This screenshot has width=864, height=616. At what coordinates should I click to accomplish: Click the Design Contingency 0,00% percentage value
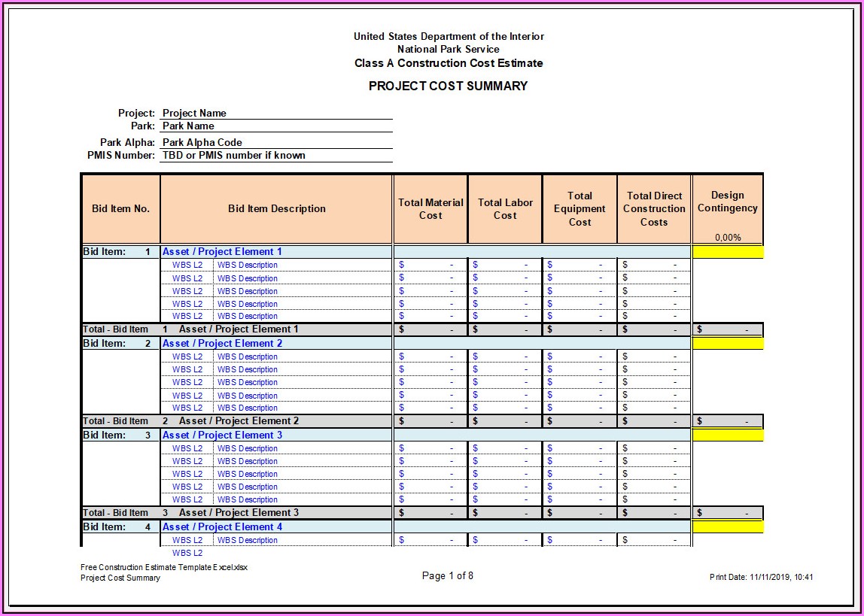pos(728,238)
